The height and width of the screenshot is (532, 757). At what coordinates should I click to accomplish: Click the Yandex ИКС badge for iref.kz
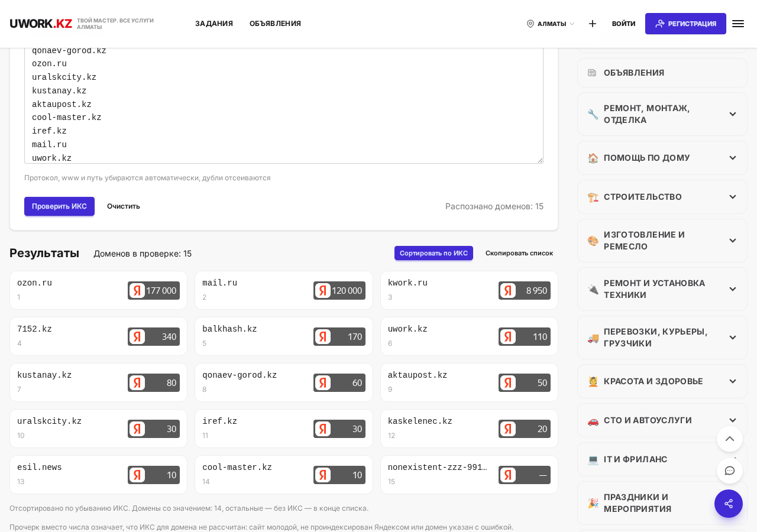(339, 429)
